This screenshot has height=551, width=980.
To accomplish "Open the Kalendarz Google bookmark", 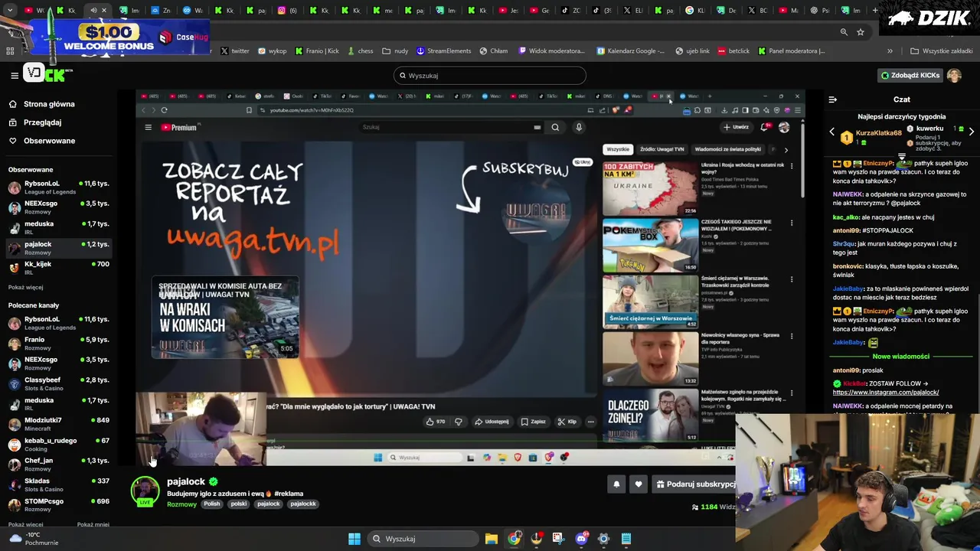I will pos(631,51).
